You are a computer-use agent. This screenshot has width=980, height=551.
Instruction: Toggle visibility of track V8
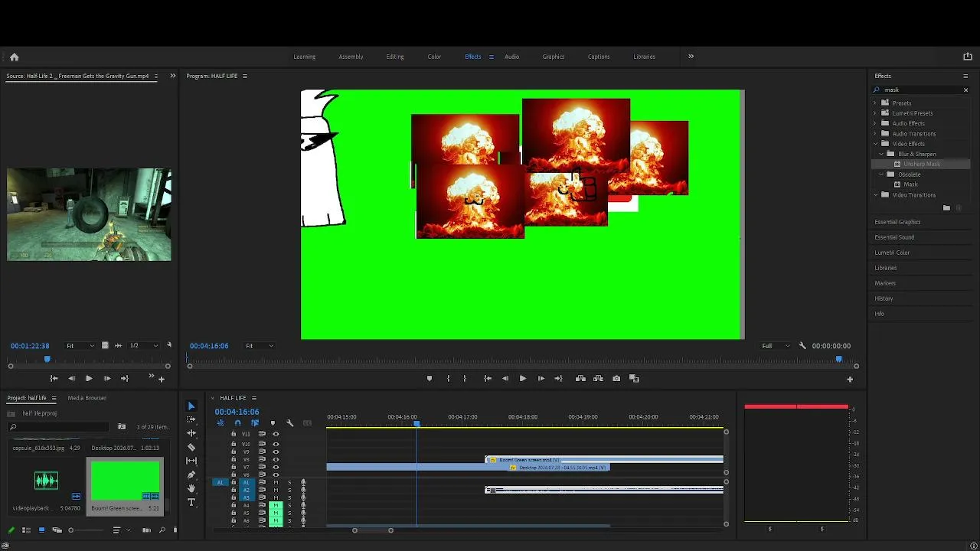(276, 459)
